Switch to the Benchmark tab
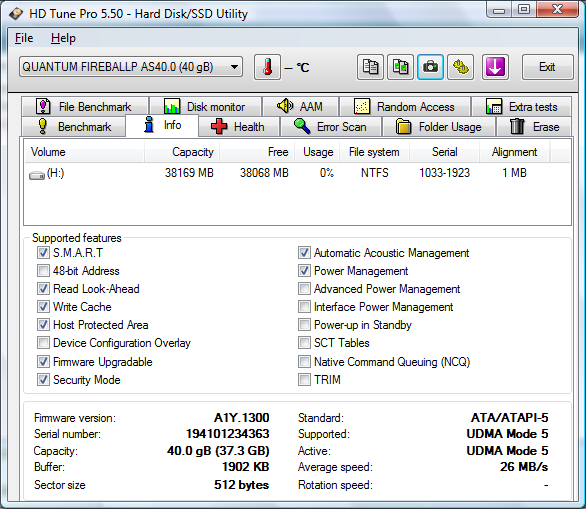 74,127
